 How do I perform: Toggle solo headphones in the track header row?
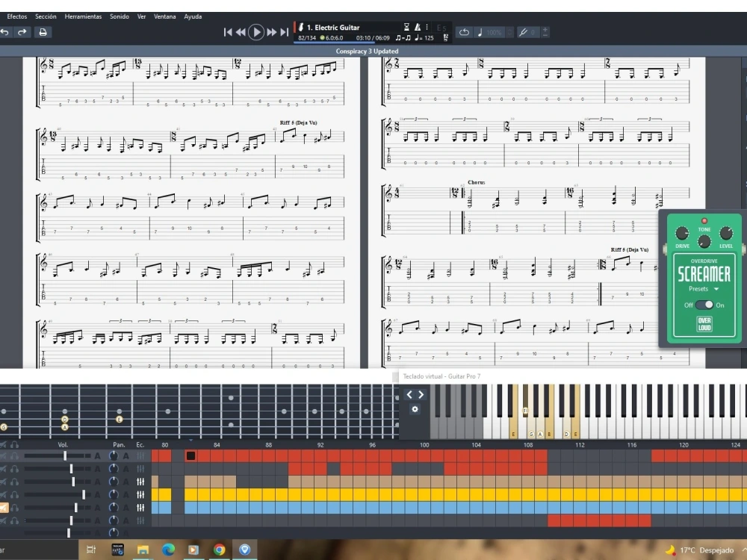(x=15, y=444)
